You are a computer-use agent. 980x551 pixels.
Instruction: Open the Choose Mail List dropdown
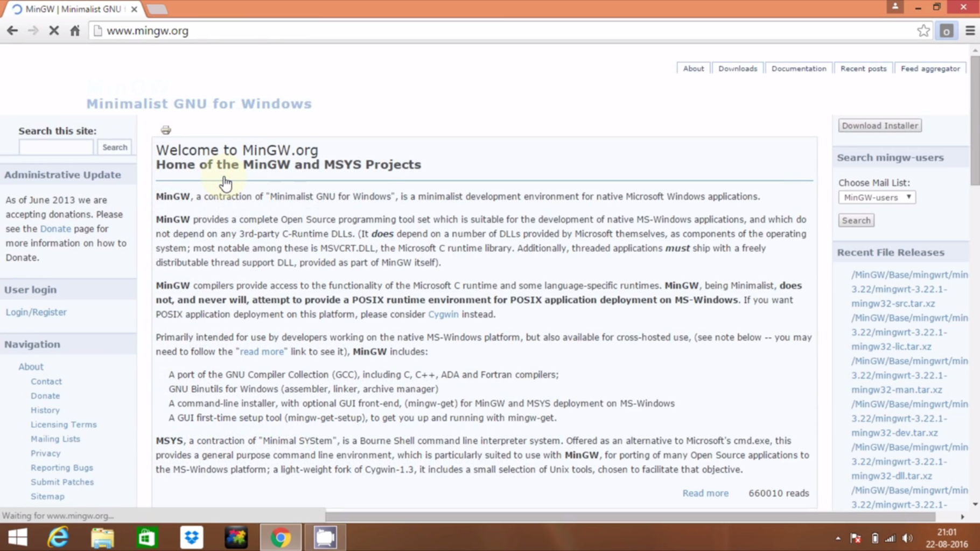click(x=877, y=197)
